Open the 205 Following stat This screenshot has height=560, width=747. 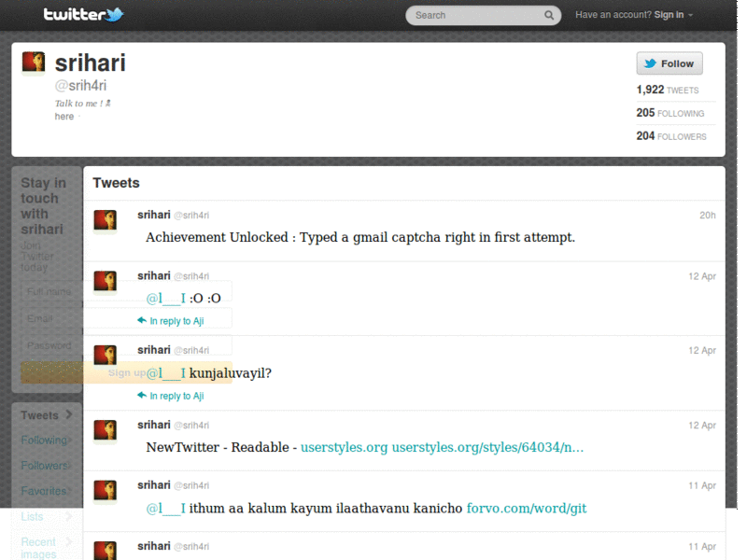(x=669, y=113)
